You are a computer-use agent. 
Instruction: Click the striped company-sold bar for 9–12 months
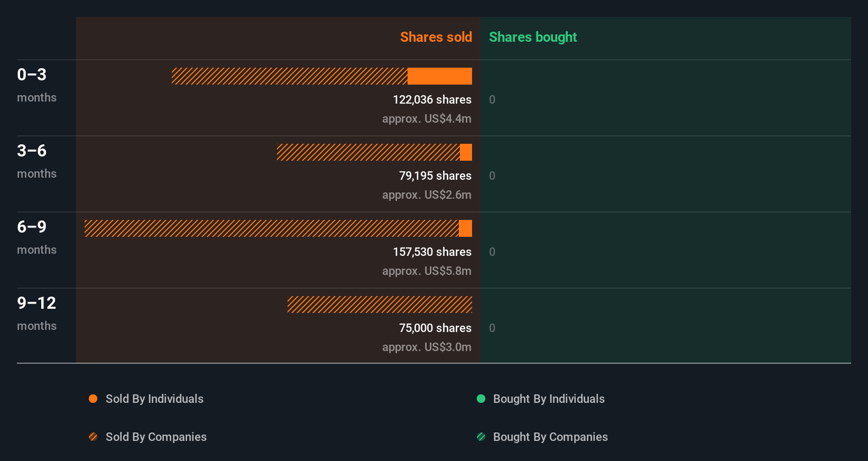coord(380,305)
